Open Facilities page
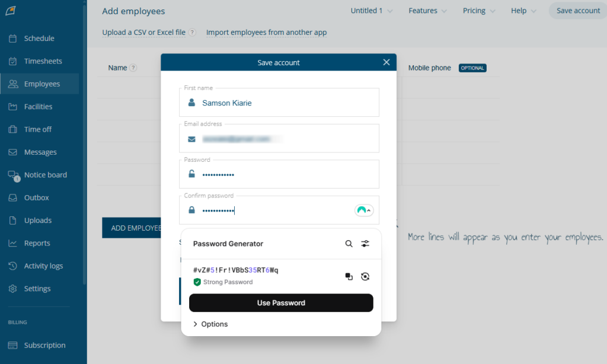Image resolution: width=607 pixels, height=364 pixels. [x=39, y=107]
